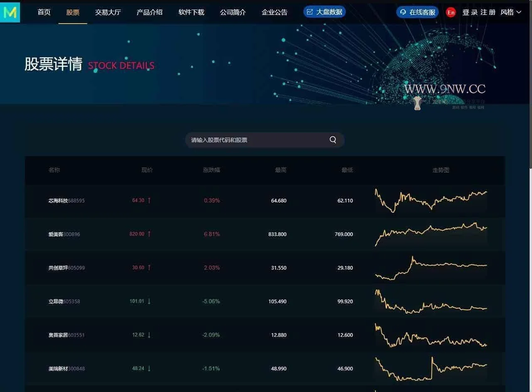The image size is (532, 392).
Task: Open the 企业公告 menu item
Action: 274,12
